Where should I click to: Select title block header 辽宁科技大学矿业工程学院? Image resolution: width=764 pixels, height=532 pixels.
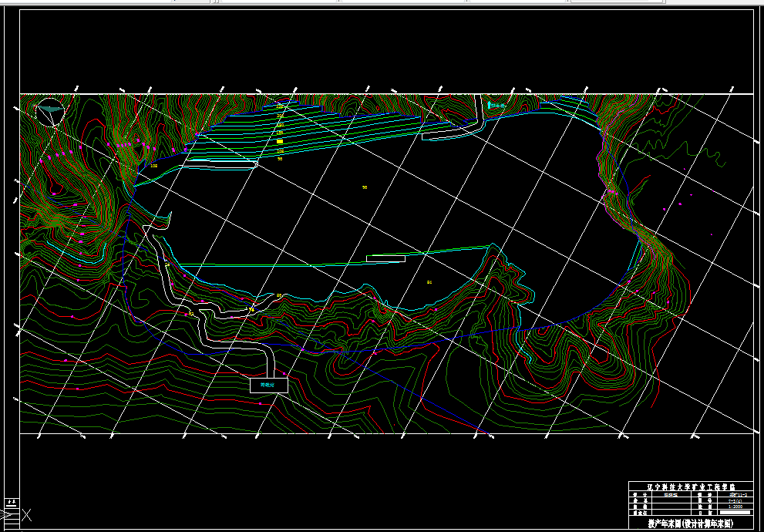[691, 487]
